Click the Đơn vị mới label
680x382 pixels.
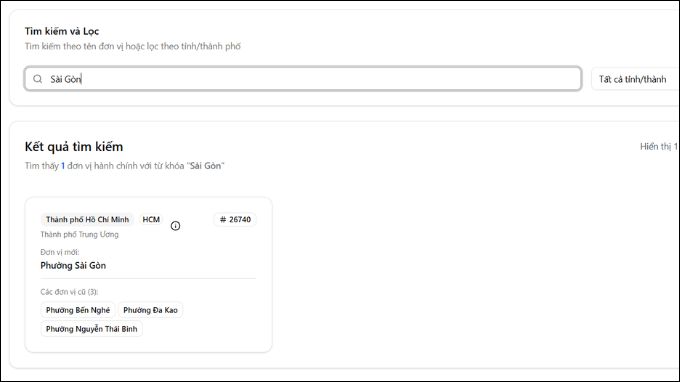pyautogui.click(x=60, y=252)
